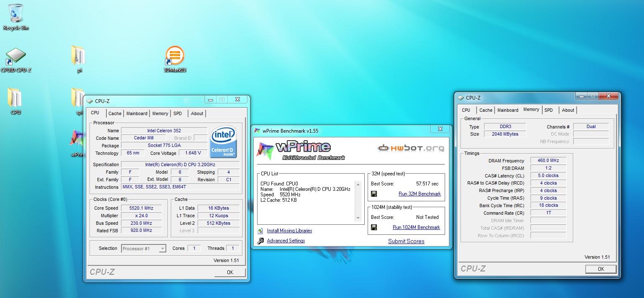
Task: Close the wPrime Benchmark window
Action: [x=440, y=129]
